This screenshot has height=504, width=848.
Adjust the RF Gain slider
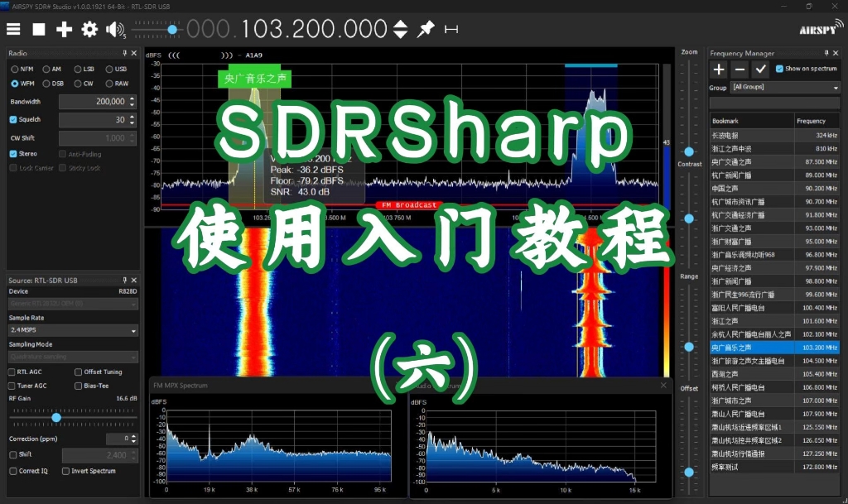(x=56, y=418)
